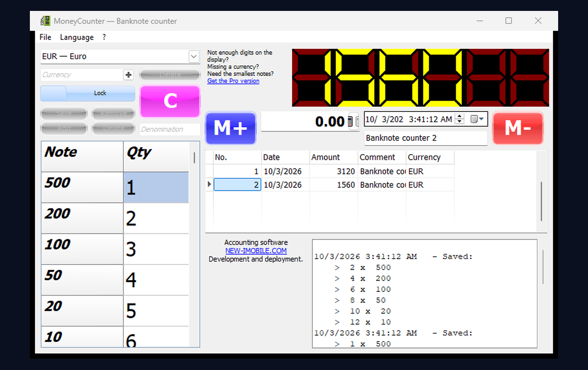Click the greyed Save button
The width and height of the screenshot is (588, 370).
tap(64, 113)
